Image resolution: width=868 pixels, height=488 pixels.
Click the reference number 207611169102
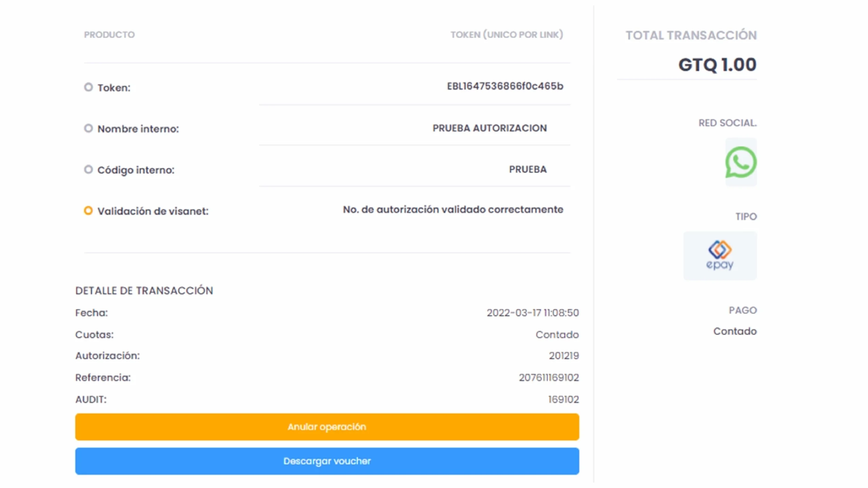(x=549, y=378)
